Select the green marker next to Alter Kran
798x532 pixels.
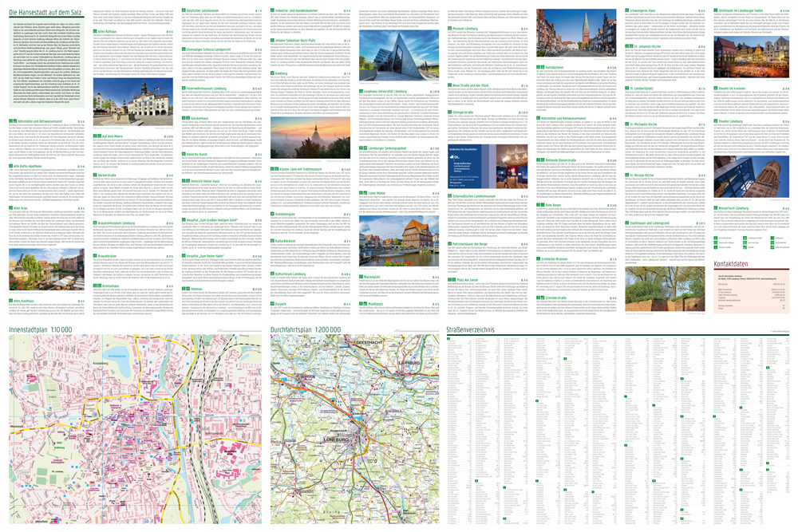tap(10, 206)
